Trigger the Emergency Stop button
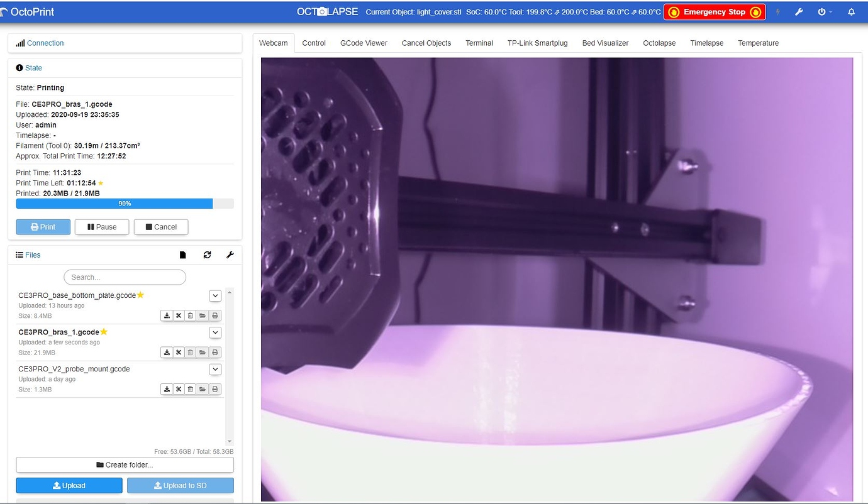Image resolution: width=868 pixels, height=504 pixels. click(715, 11)
